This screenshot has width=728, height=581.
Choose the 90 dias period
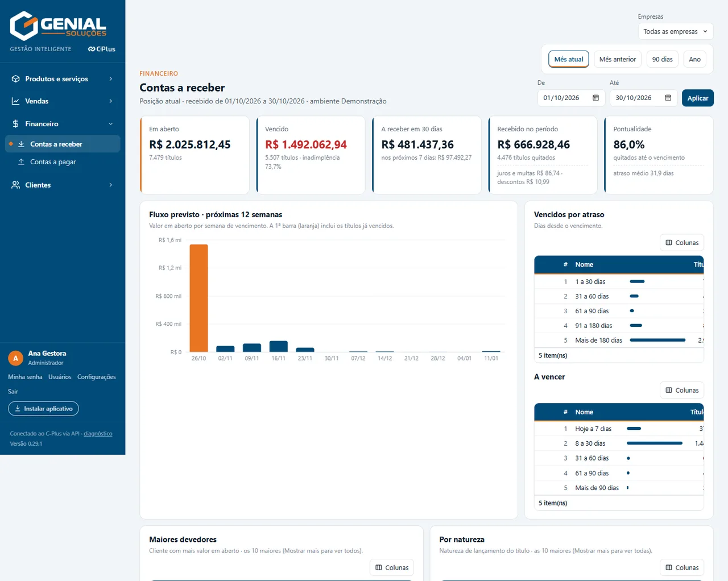tap(663, 59)
